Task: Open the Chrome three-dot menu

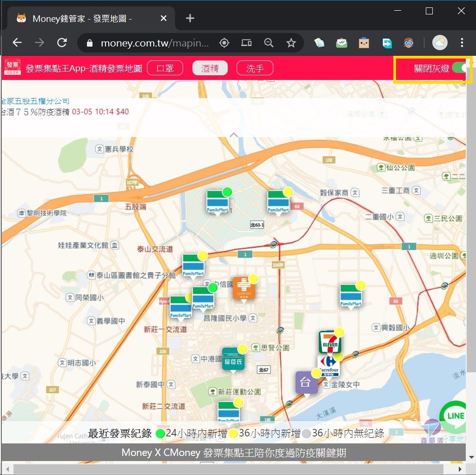Action: click(462, 43)
